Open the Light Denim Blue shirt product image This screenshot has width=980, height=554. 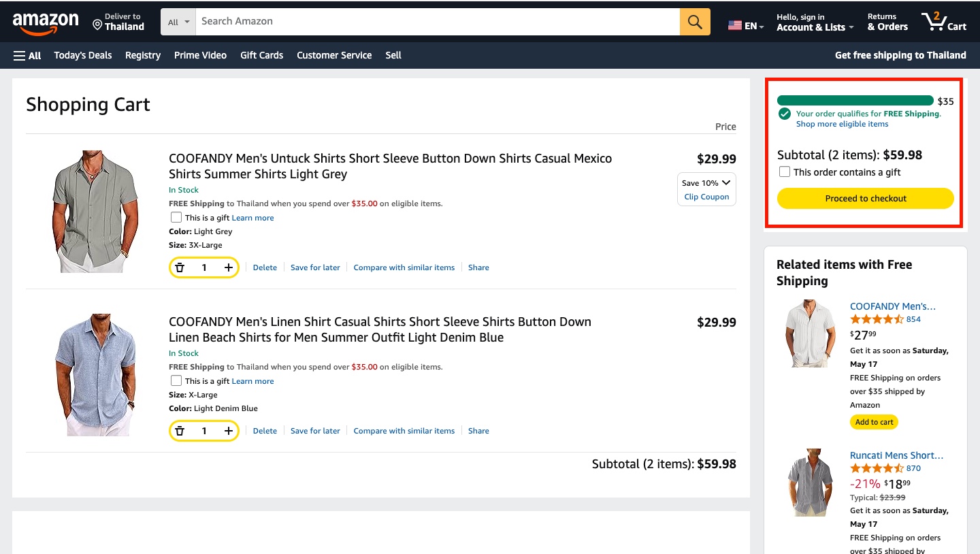(x=95, y=375)
